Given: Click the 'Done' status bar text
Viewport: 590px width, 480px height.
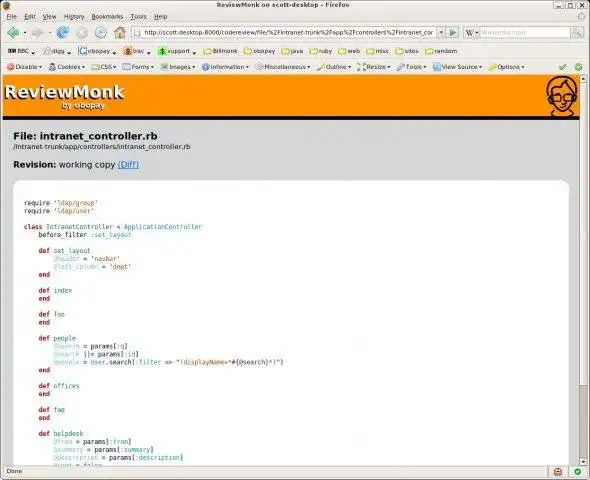Looking at the screenshot, I should [x=14, y=471].
